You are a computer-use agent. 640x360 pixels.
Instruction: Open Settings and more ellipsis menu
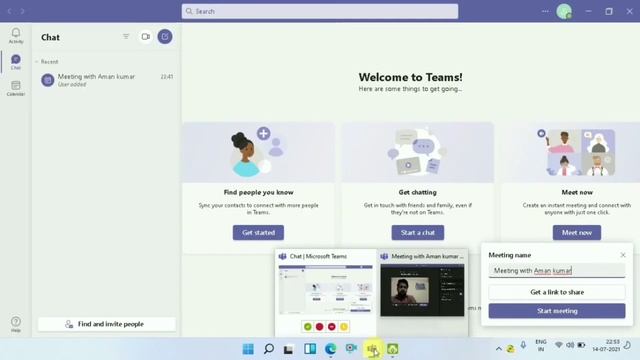pyautogui.click(x=545, y=11)
